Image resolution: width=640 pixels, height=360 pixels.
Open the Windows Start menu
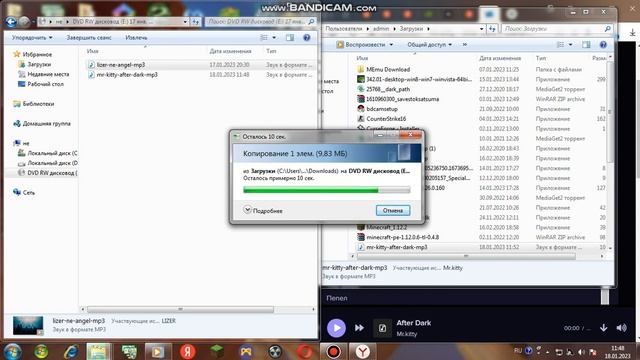click(12, 351)
